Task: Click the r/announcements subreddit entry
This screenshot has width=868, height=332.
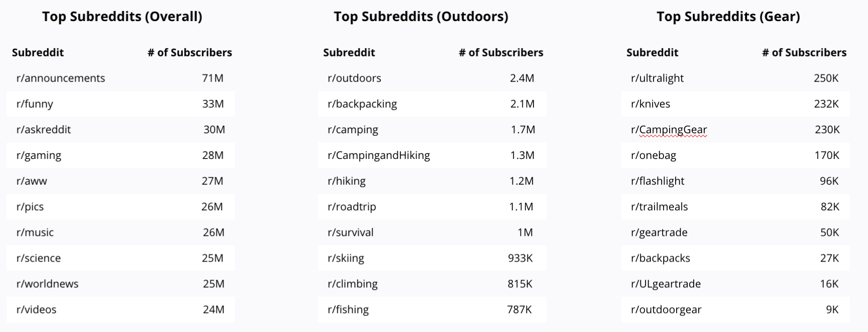Action: 60,78
